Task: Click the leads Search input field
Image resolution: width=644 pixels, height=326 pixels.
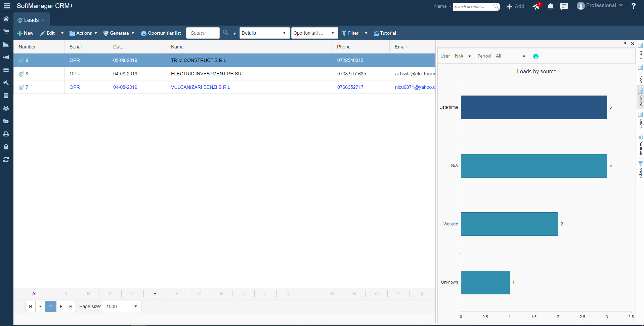Action: [203, 33]
